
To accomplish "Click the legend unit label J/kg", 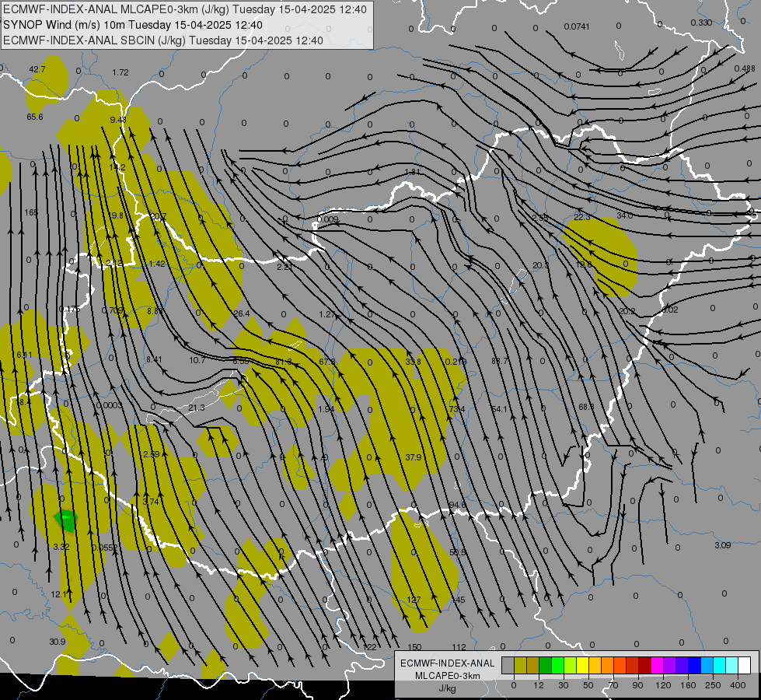I will coord(448,688).
